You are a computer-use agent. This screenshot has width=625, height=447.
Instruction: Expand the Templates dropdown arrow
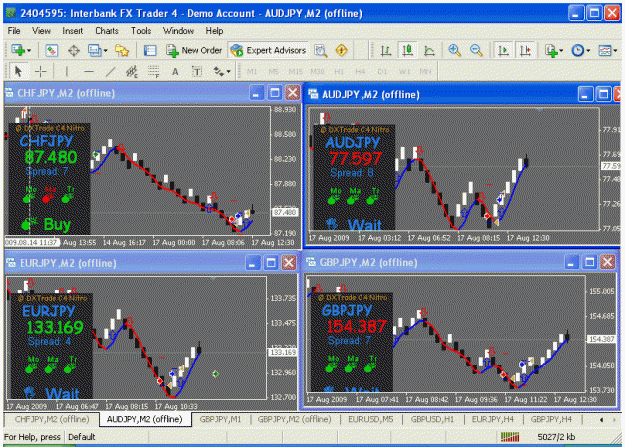615,51
